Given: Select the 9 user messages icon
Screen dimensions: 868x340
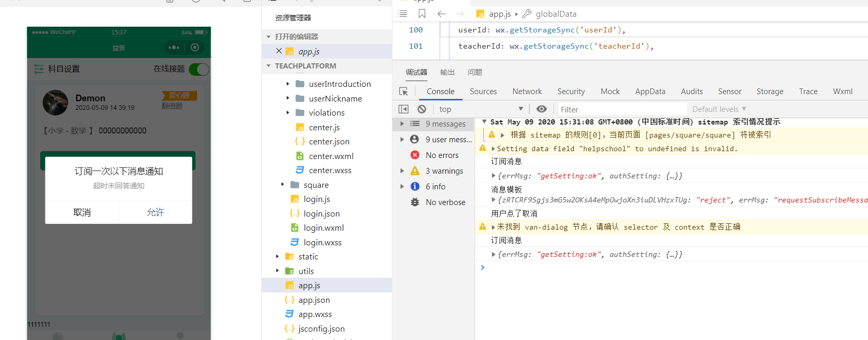Looking at the screenshot, I should [x=414, y=139].
